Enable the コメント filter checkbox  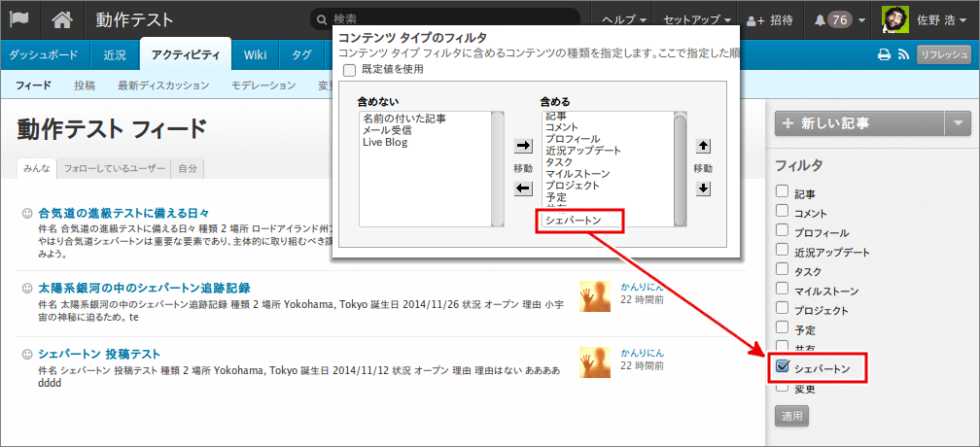783,211
